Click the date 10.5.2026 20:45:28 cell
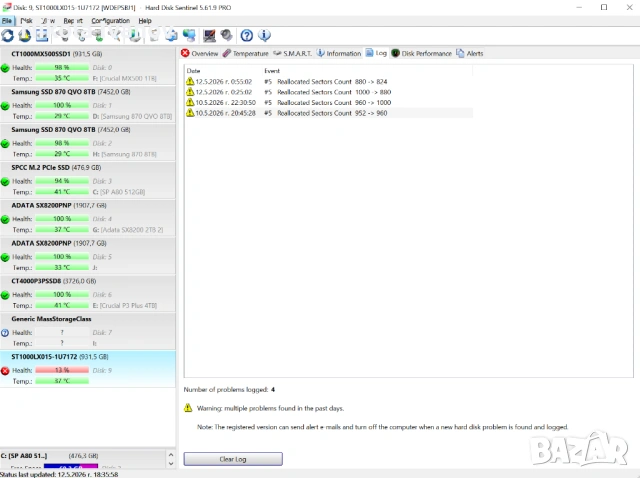 [225, 113]
